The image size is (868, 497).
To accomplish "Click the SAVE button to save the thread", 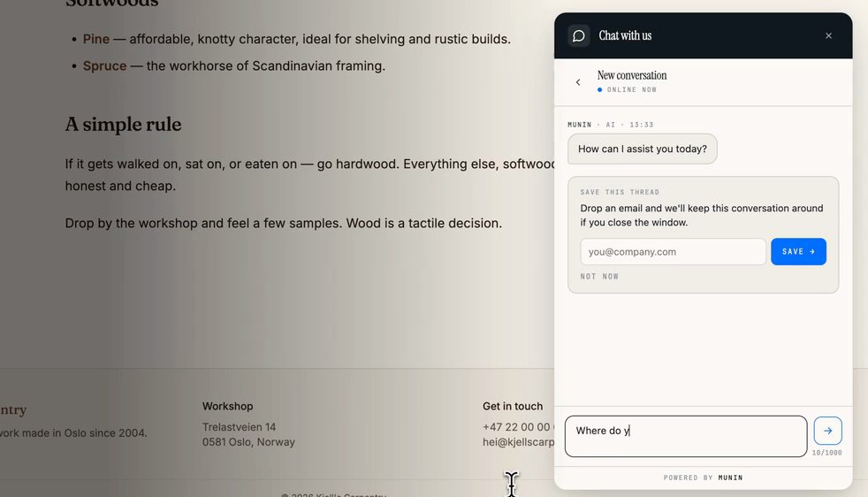I will click(x=798, y=251).
